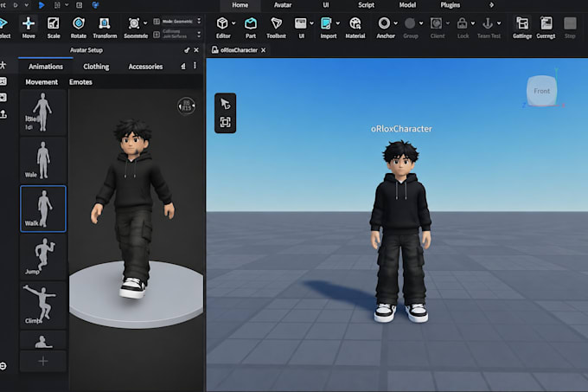Click the Import icon
The height and width of the screenshot is (392, 588).
click(326, 23)
